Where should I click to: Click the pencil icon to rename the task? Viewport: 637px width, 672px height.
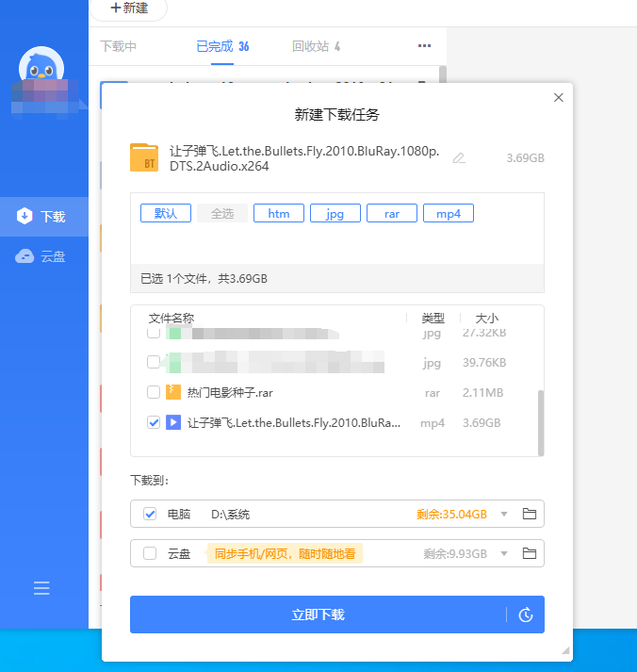(x=459, y=158)
